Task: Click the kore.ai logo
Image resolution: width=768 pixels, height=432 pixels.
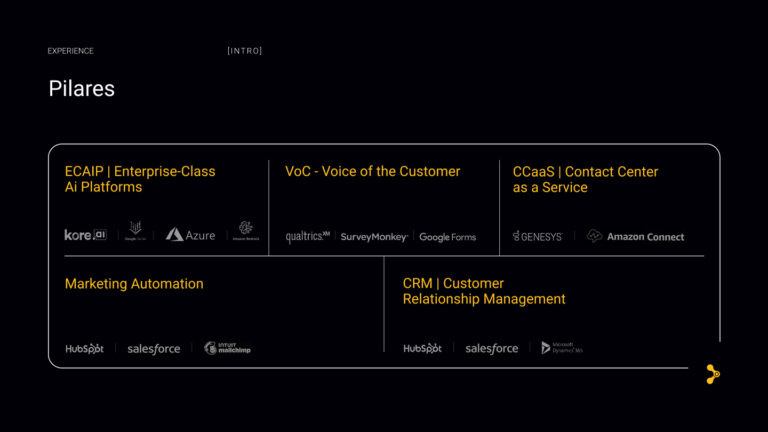Action: point(85,235)
